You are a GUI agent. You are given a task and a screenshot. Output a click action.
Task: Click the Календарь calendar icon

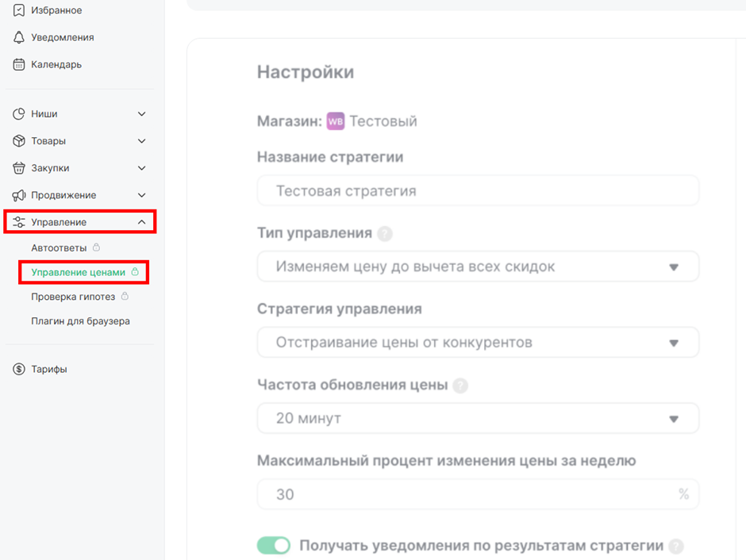(18, 64)
